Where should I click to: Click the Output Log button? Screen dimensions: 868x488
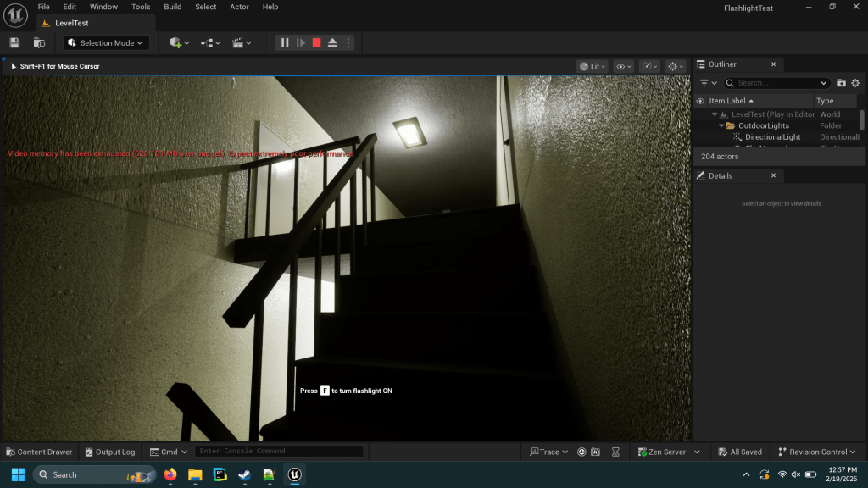click(109, 452)
